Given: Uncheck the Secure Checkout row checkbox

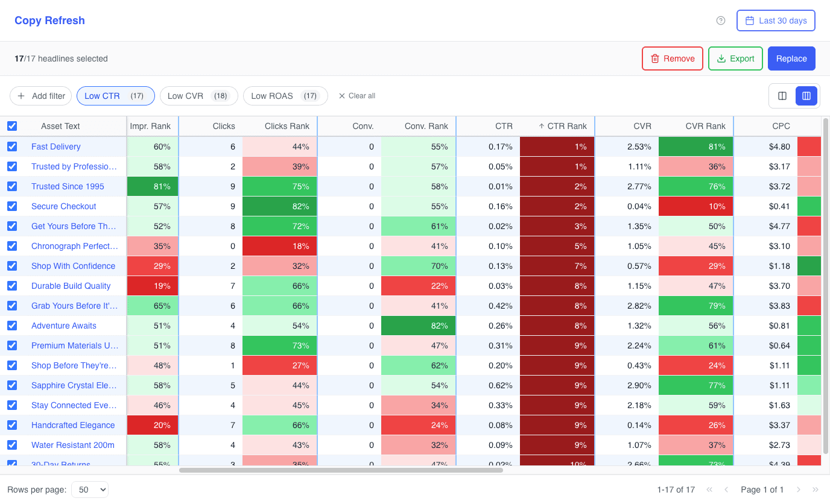Looking at the screenshot, I should tap(12, 206).
